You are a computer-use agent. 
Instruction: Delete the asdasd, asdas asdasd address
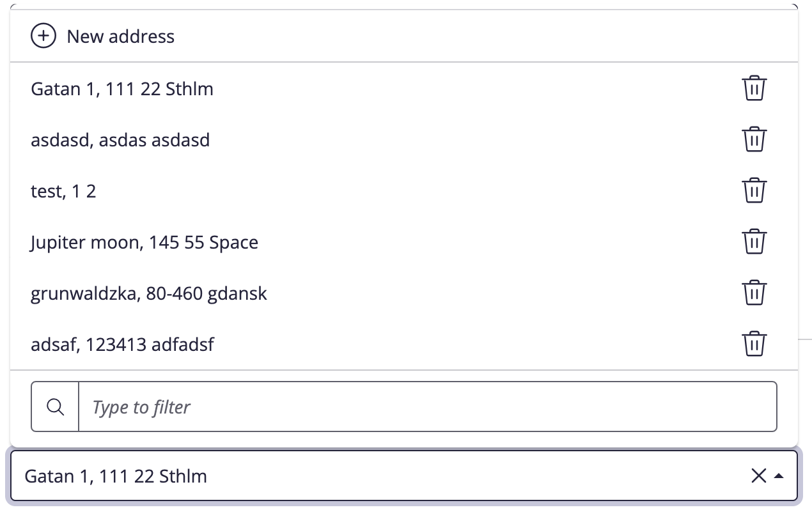(x=754, y=139)
